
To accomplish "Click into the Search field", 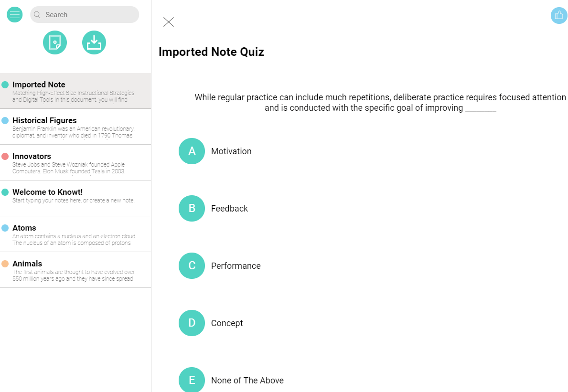I will (x=88, y=15).
